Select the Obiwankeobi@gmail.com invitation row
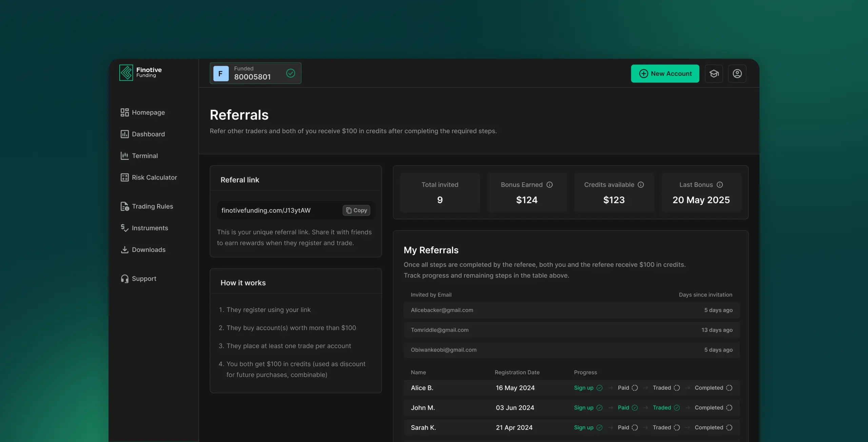 click(572, 350)
